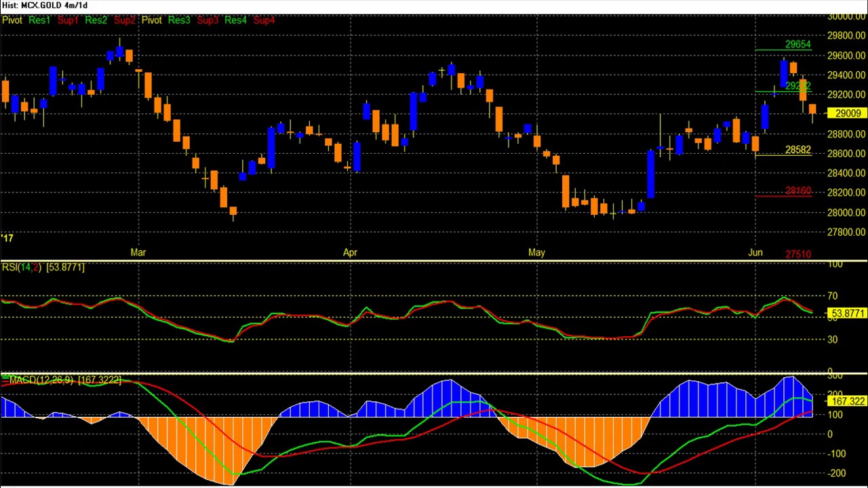Select the Sup2 legend label
The width and height of the screenshot is (868, 488).
124,20
